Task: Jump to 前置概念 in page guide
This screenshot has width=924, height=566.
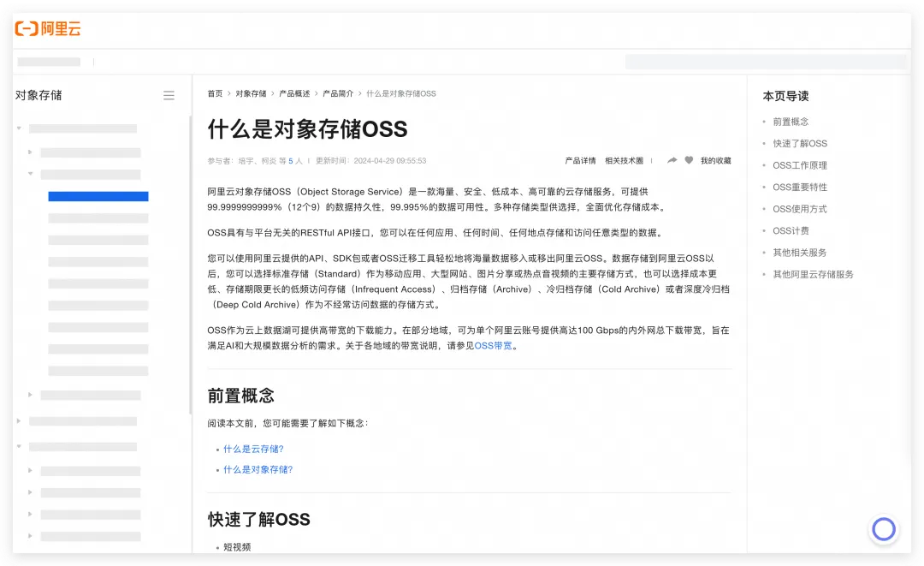Action: click(791, 122)
